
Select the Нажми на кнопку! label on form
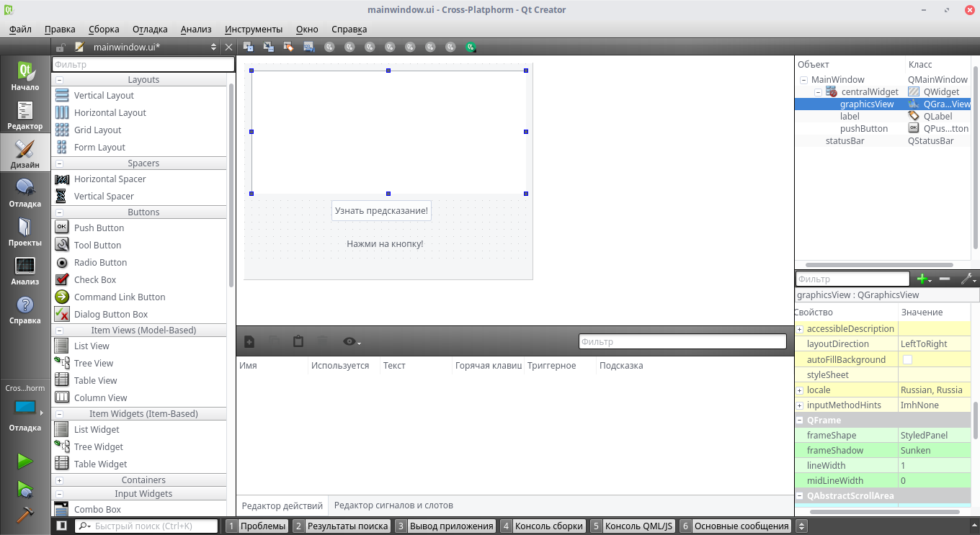tap(385, 244)
